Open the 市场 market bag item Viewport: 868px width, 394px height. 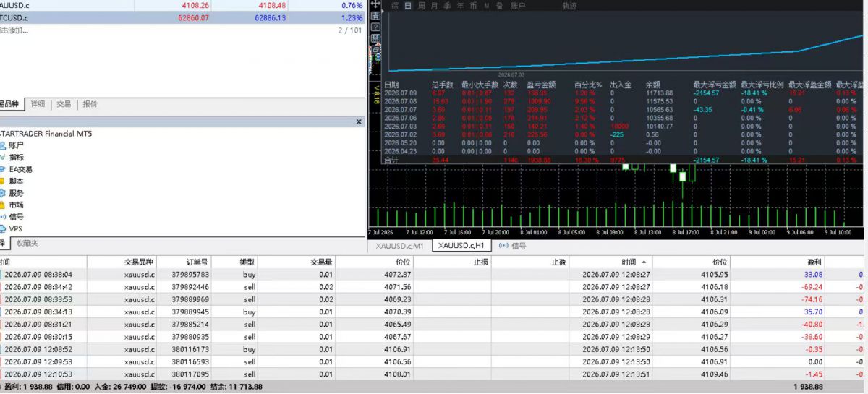click(x=12, y=205)
